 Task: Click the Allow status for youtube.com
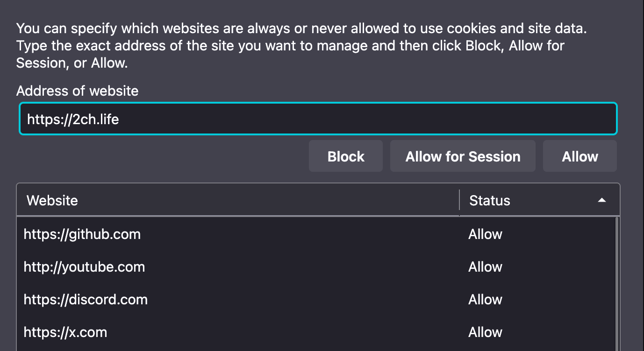(x=485, y=267)
